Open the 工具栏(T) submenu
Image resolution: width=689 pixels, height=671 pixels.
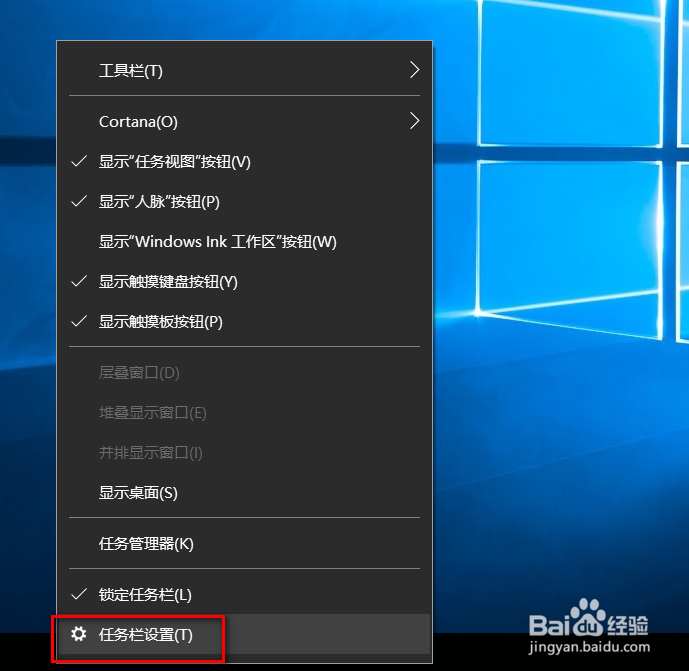pyautogui.click(x=244, y=70)
